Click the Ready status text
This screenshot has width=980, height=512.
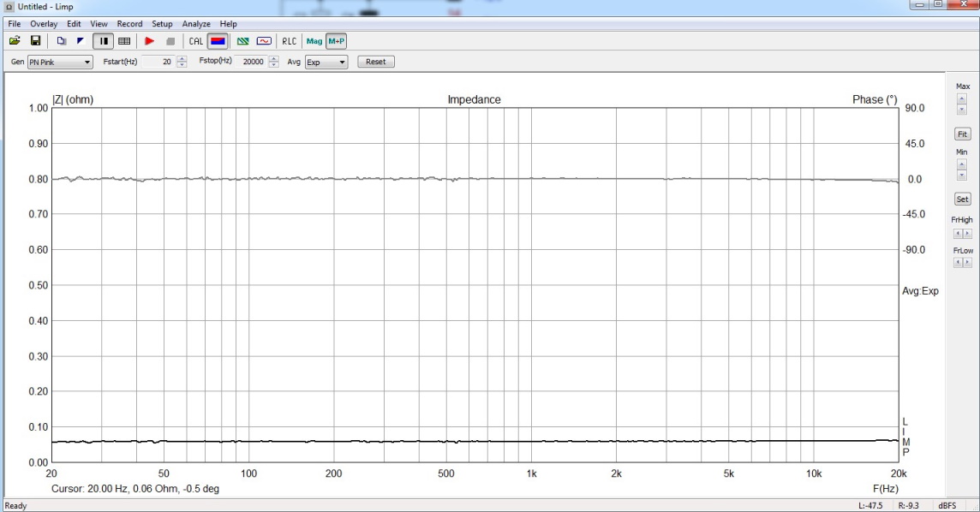click(x=15, y=506)
